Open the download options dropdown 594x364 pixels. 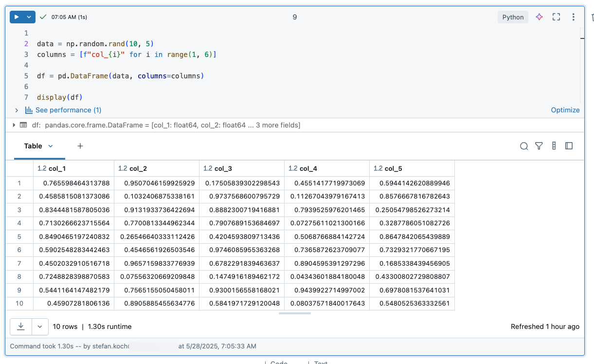tap(40, 327)
